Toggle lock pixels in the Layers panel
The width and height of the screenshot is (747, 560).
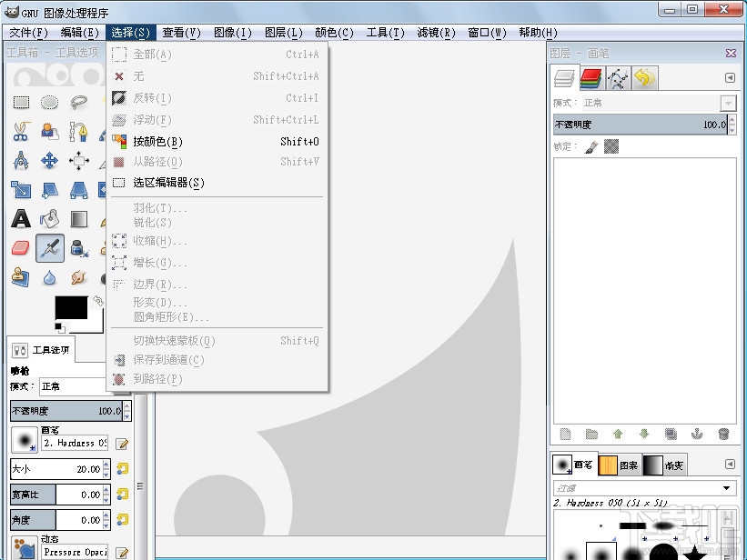click(x=591, y=145)
